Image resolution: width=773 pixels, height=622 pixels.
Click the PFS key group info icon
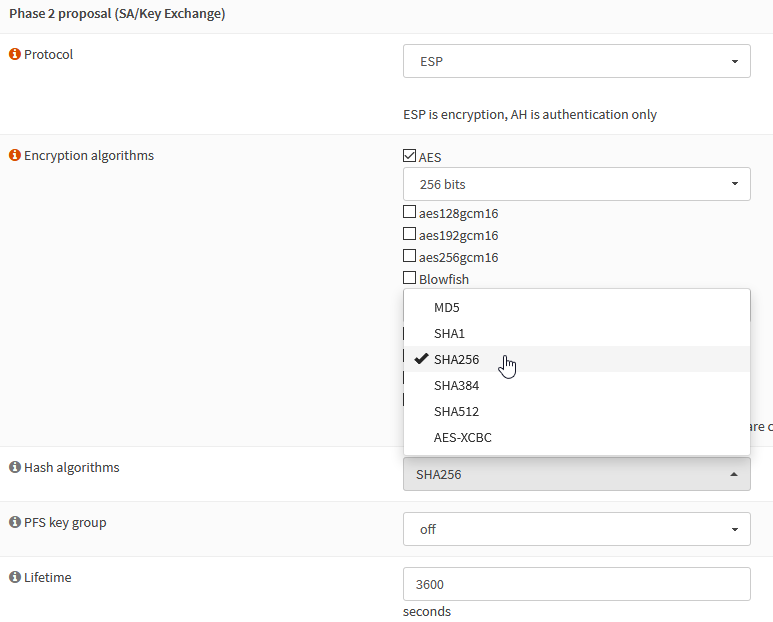(x=15, y=523)
